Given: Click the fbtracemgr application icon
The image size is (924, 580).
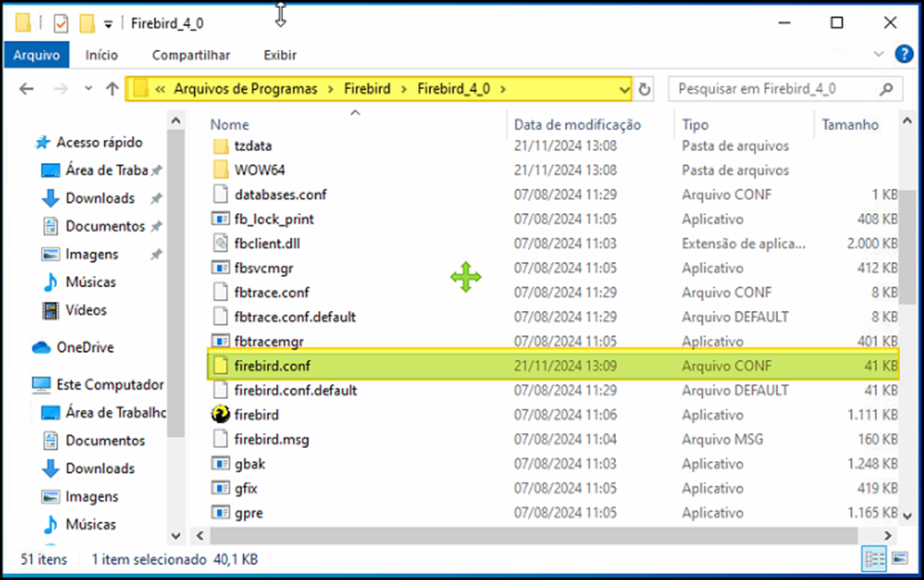Looking at the screenshot, I should click(x=221, y=341).
